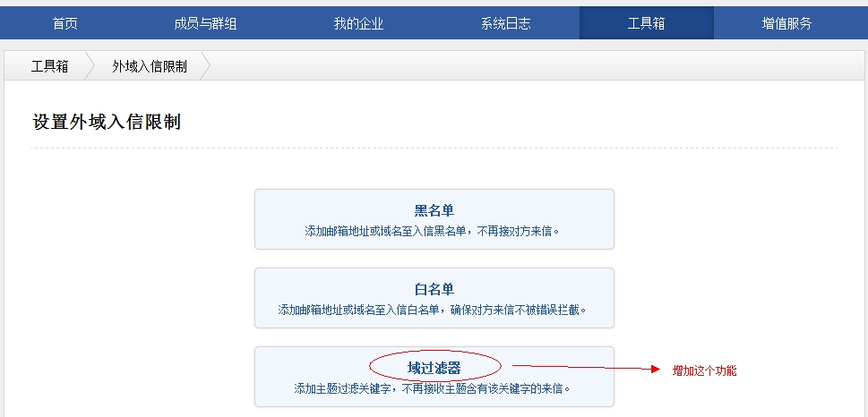Open the 黑名单 settings card title
This screenshot has width=868, height=417.
(434, 210)
